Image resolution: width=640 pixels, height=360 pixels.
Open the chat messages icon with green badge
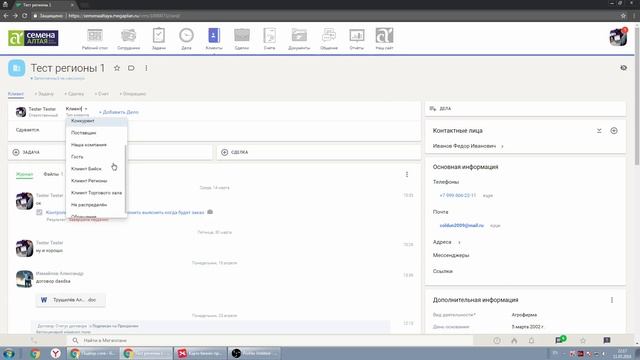560,340
